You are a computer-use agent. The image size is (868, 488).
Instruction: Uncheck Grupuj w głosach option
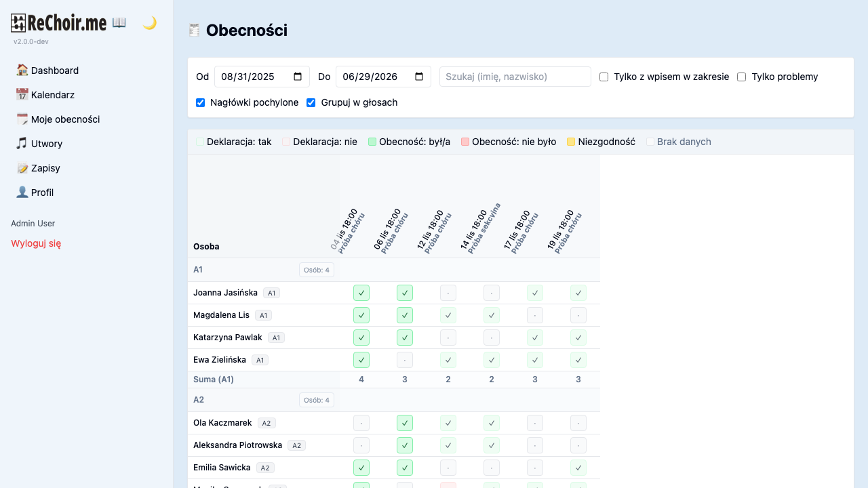311,103
